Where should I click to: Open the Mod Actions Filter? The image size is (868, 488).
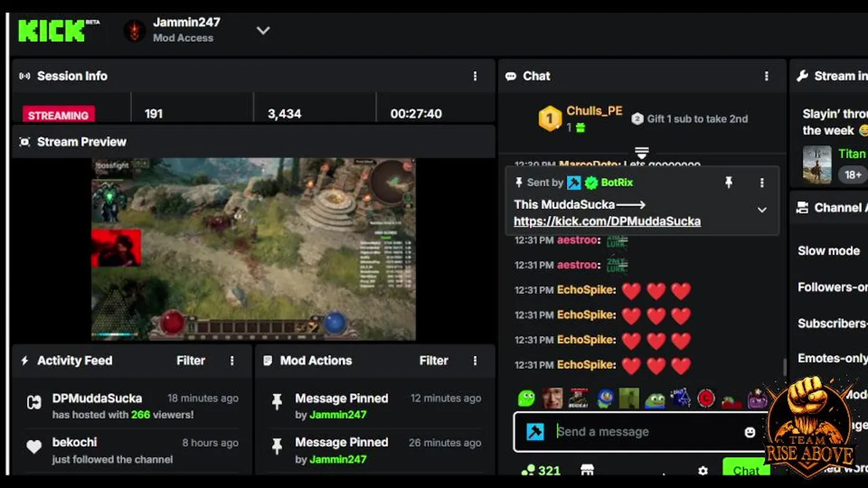tap(433, 361)
